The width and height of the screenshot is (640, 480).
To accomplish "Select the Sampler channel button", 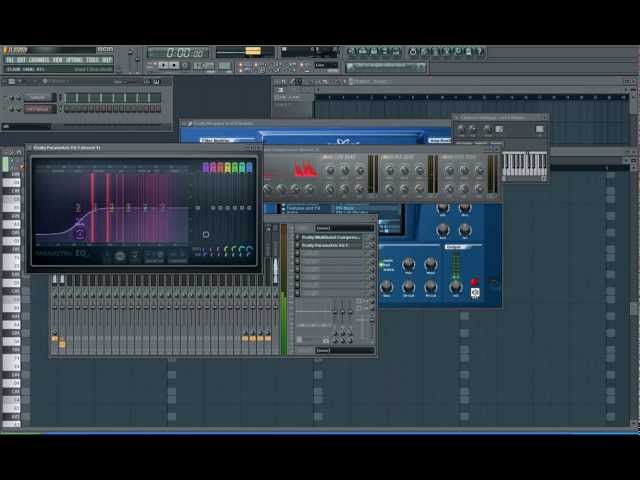I will (x=40, y=98).
